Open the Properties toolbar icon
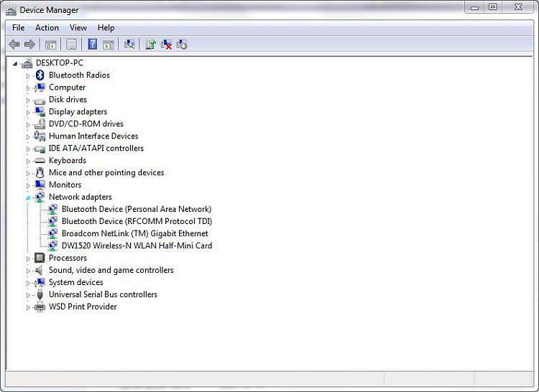This screenshot has width=539, height=392. [71, 45]
